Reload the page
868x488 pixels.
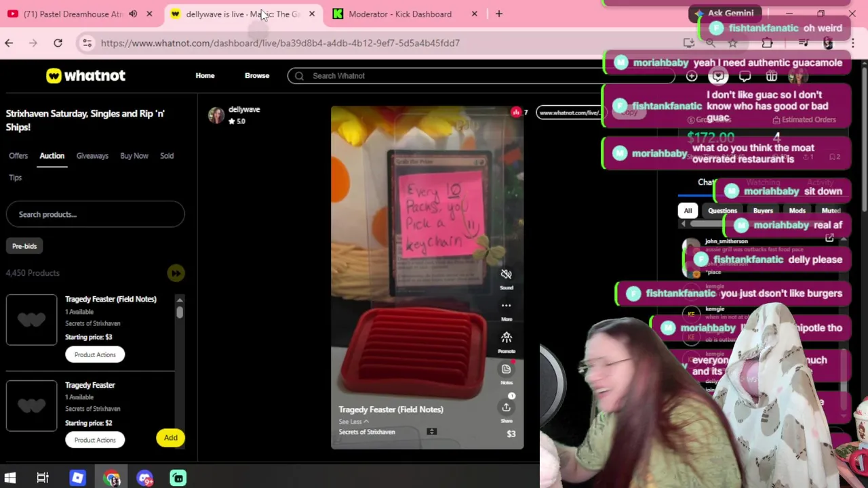tap(58, 43)
